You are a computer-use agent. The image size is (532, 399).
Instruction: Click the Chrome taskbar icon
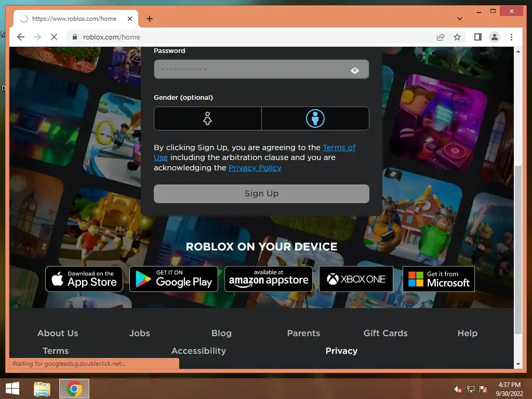pos(74,389)
